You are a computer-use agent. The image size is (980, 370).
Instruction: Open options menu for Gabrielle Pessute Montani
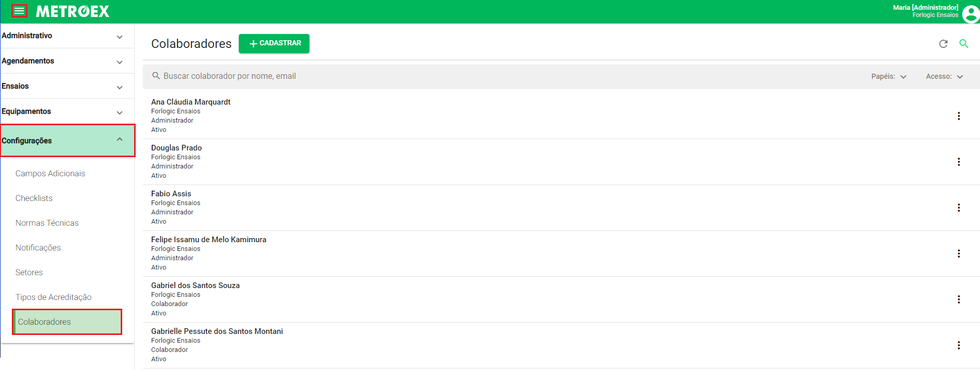pos(959,345)
